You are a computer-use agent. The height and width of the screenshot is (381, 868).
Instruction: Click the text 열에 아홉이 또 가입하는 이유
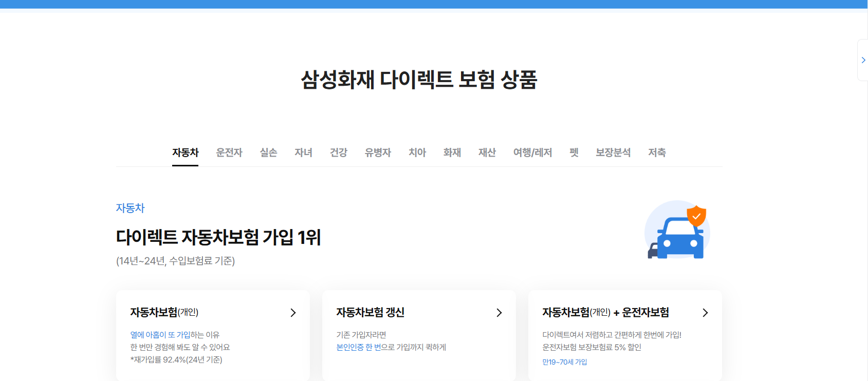[x=175, y=335]
